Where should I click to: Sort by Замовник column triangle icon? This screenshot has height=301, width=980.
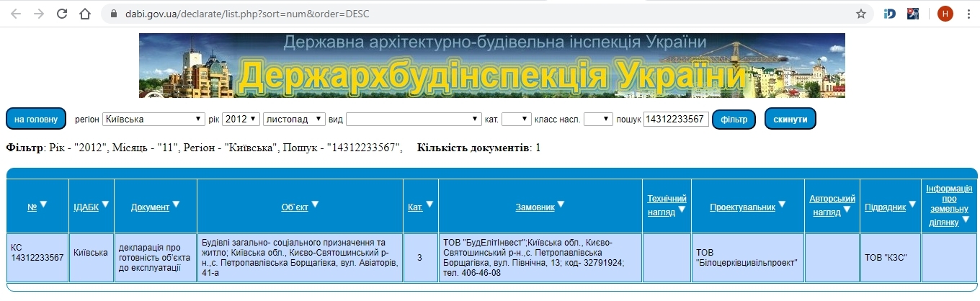tap(561, 205)
